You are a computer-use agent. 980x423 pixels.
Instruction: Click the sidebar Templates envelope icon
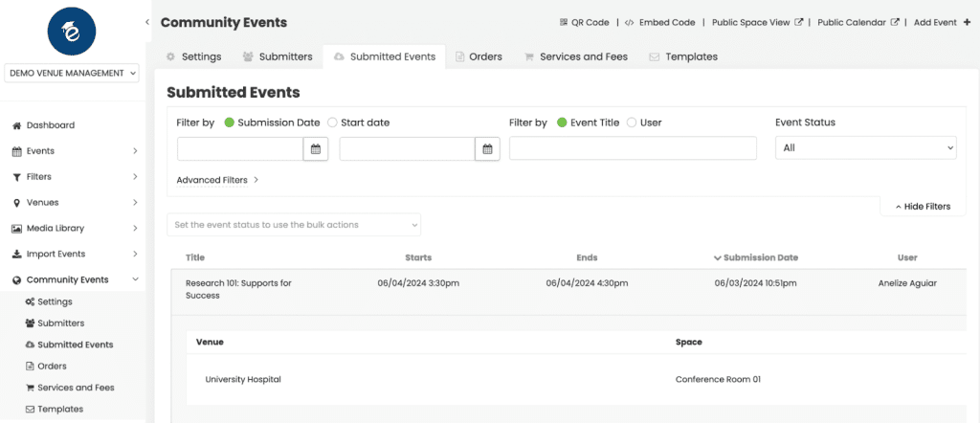coord(30,410)
